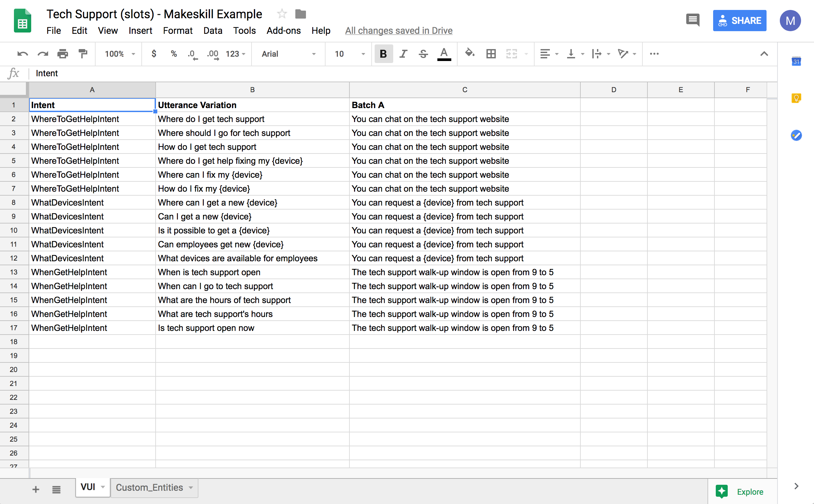Click All changes saved in Drive link
The height and width of the screenshot is (504, 814).
tap(399, 31)
